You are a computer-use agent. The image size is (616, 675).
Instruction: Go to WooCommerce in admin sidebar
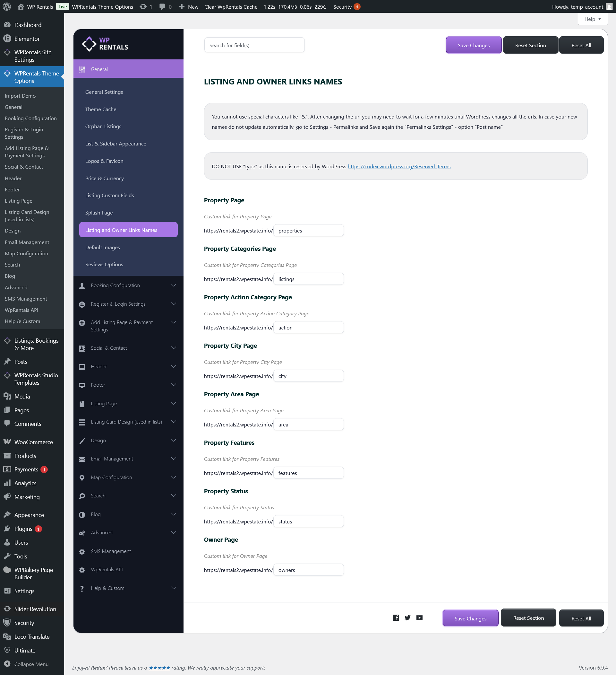pos(33,442)
